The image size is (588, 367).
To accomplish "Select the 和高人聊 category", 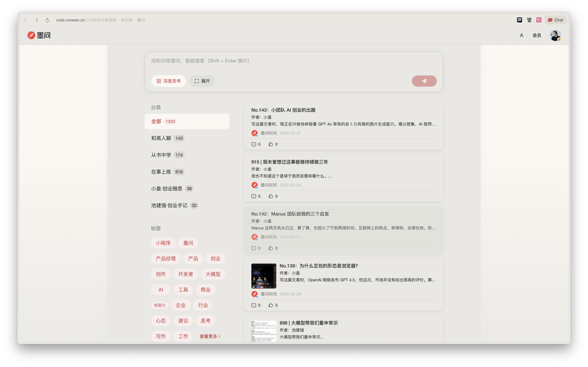I will (161, 138).
